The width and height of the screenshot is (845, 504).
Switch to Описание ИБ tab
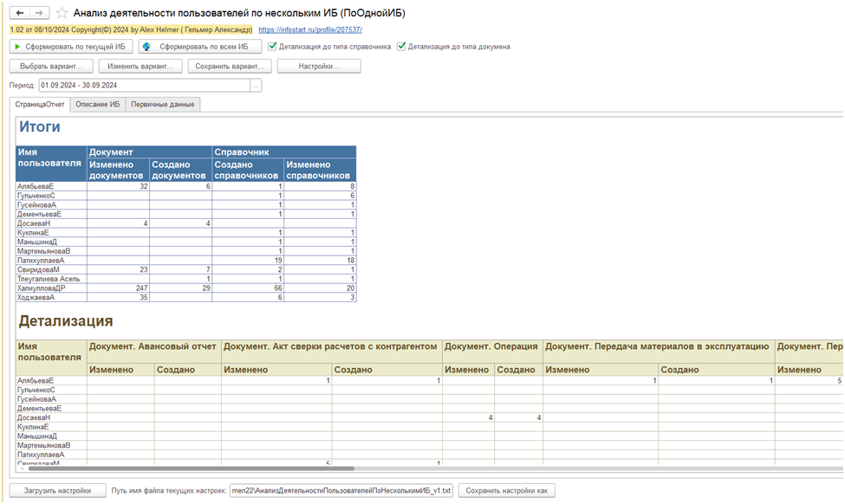tap(98, 105)
